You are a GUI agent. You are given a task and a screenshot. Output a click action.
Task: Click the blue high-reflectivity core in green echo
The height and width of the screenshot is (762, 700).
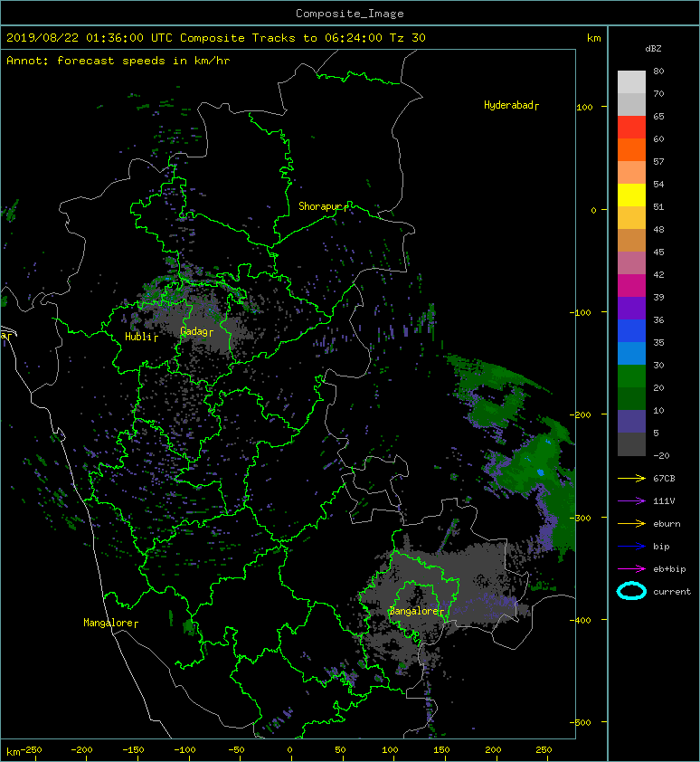(540, 472)
